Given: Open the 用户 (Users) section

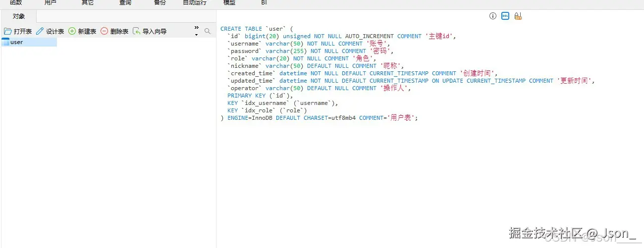Looking at the screenshot, I should [50, 2].
